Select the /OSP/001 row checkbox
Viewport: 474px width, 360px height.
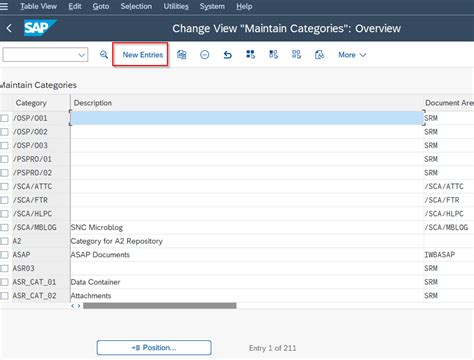click(x=4, y=118)
